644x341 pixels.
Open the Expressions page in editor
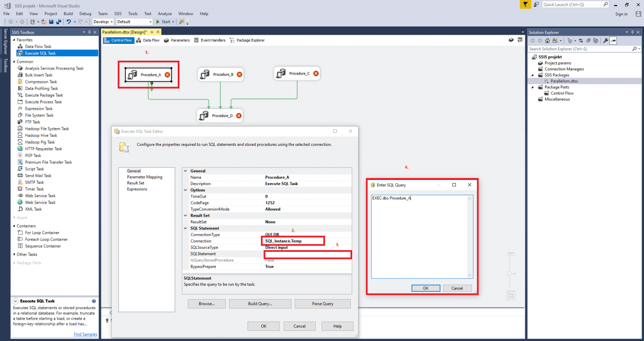tap(137, 189)
